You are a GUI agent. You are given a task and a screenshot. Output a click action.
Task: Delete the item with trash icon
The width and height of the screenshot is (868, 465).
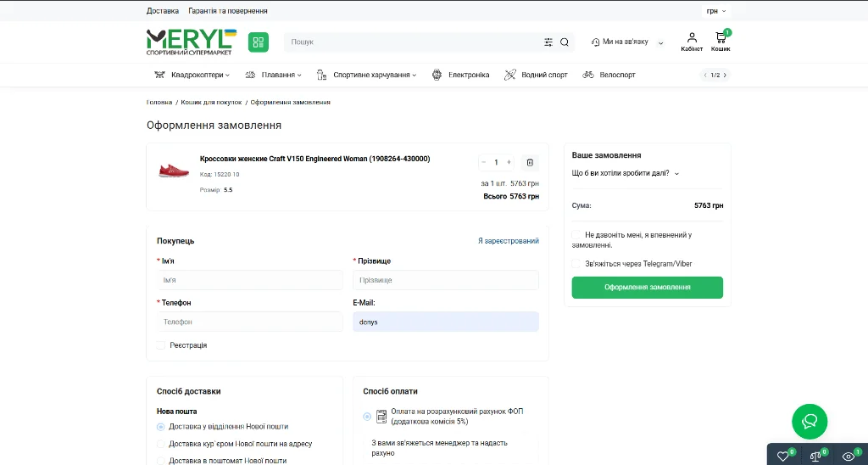[x=530, y=162]
